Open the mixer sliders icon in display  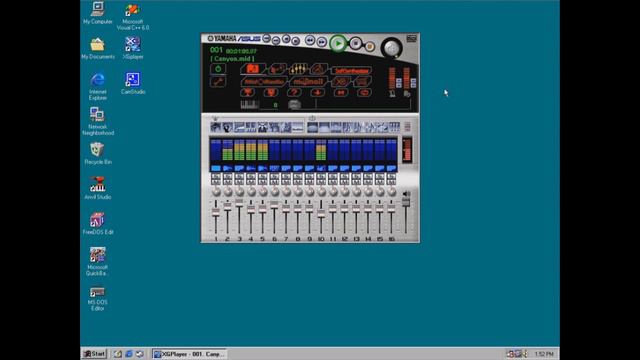point(298,69)
